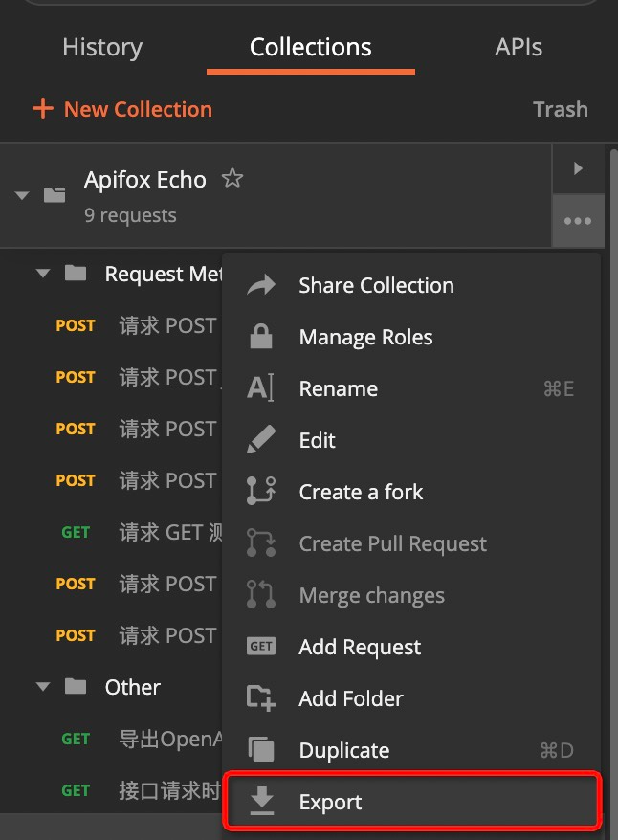
Task: Click the Export download icon
Action: 260,802
